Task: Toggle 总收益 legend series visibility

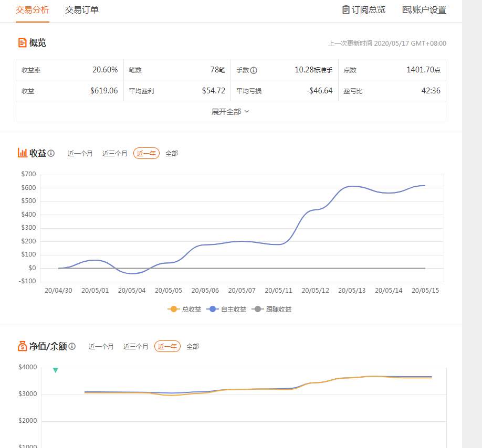Action: (184, 309)
